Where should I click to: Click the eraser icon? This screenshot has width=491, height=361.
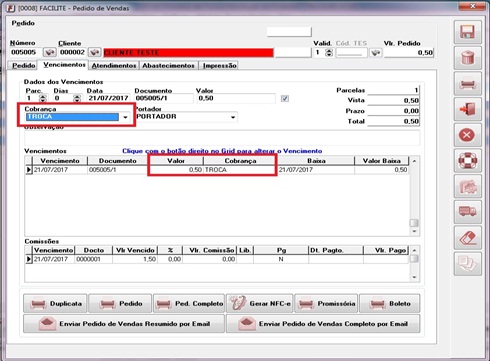467,237
